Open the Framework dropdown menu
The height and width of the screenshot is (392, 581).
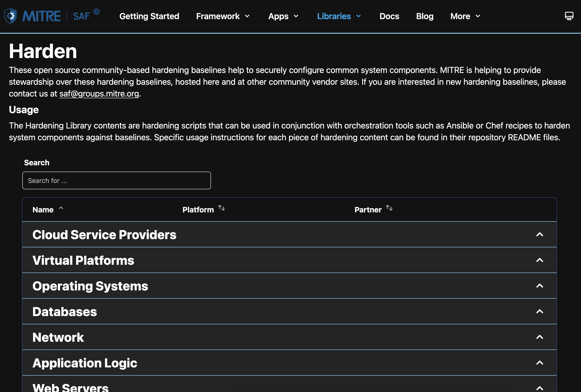[223, 16]
